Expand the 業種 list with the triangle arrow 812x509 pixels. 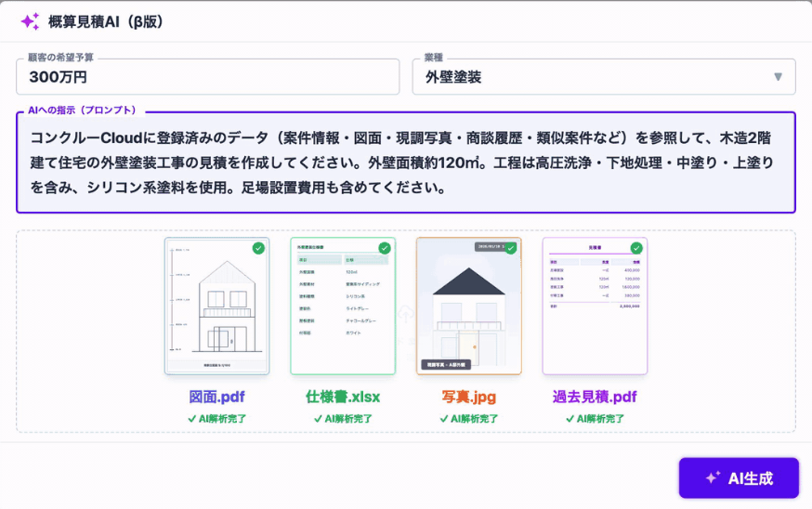(778, 77)
